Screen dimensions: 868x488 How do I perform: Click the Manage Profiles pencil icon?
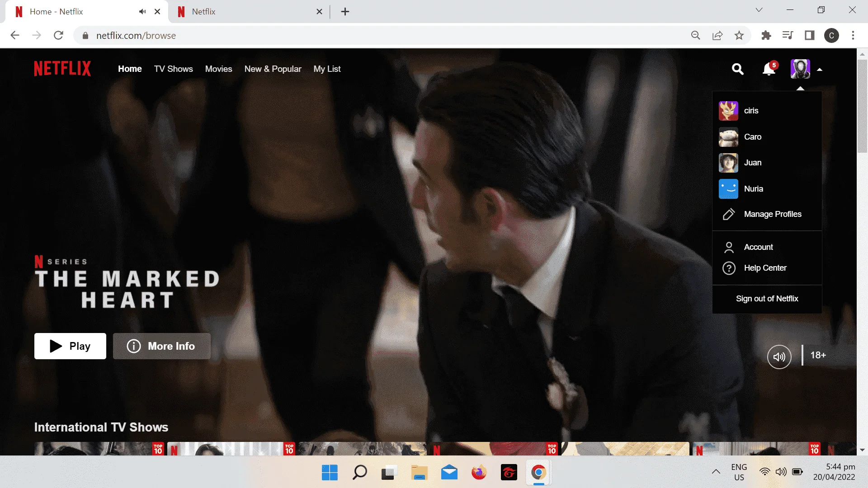point(729,214)
